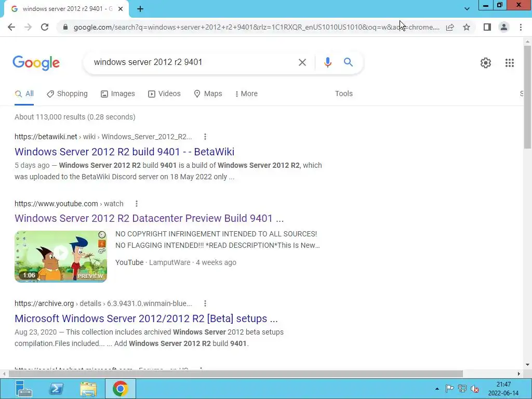Click the YouTube video preview thumbnail
The width and height of the screenshot is (532, 399).
(x=61, y=257)
